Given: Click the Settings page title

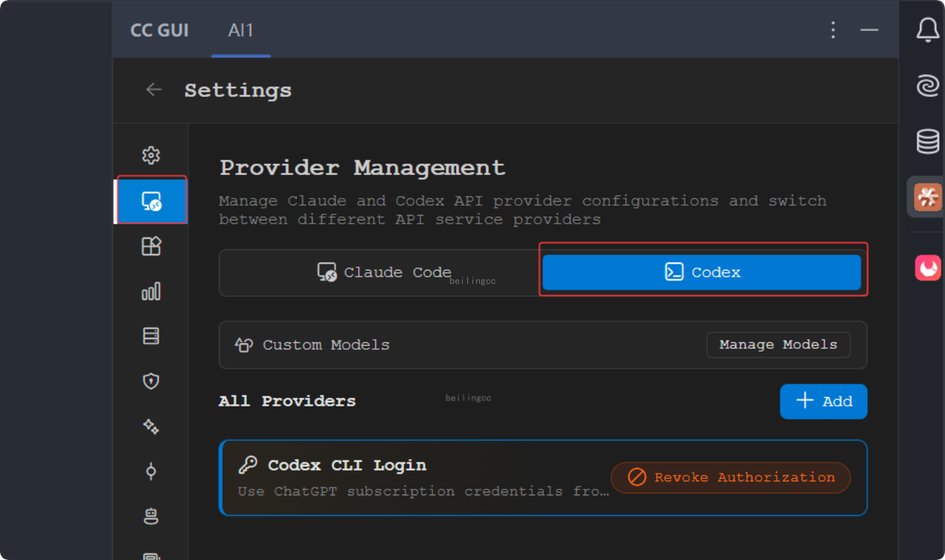Looking at the screenshot, I should [238, 91].
